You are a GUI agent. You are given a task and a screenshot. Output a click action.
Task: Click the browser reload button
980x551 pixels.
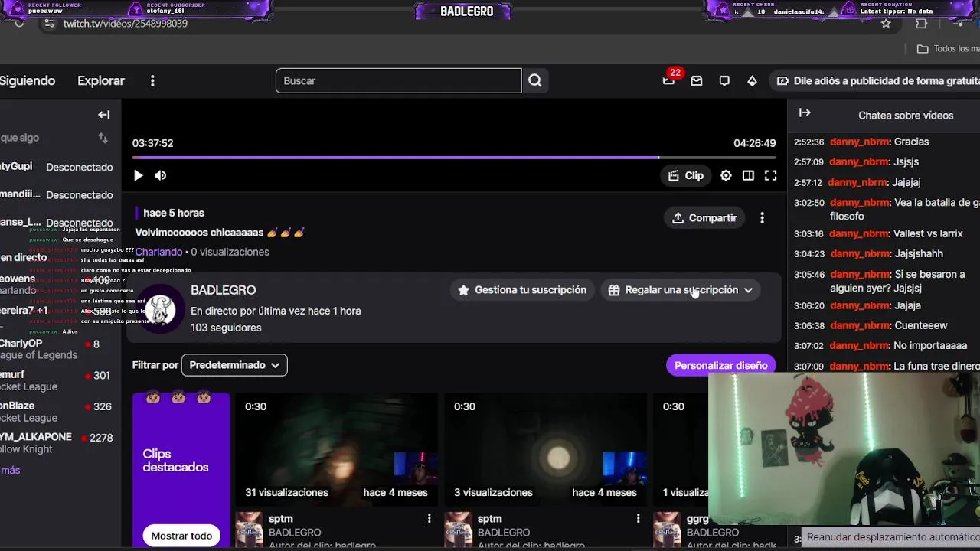pyautogui.click(x=19, y=24)
